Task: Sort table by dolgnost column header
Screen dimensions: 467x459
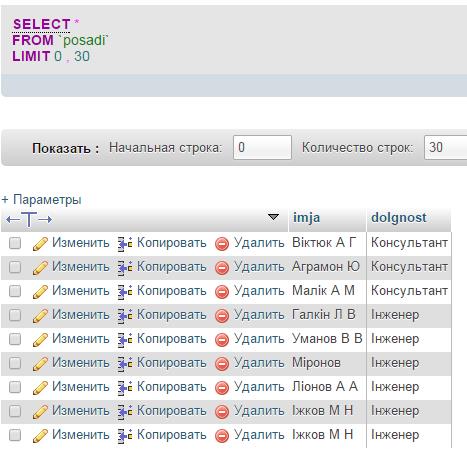Action: tap(399, 218)
